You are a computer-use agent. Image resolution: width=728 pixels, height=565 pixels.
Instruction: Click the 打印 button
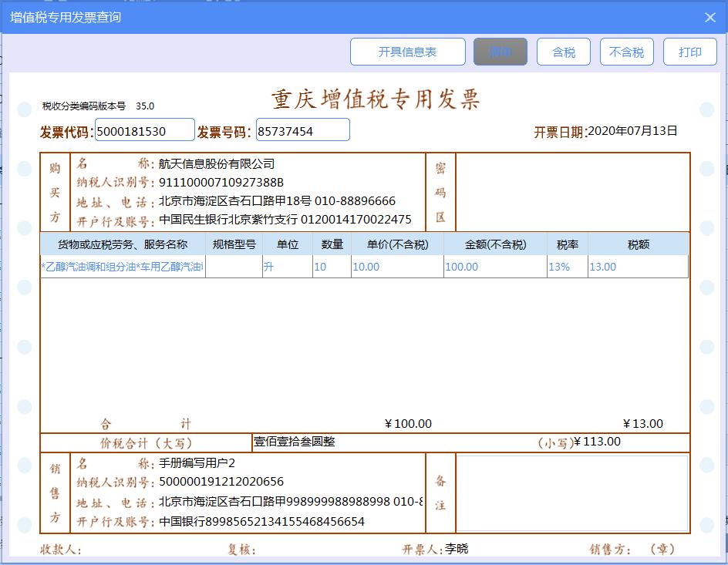(689, 52)
